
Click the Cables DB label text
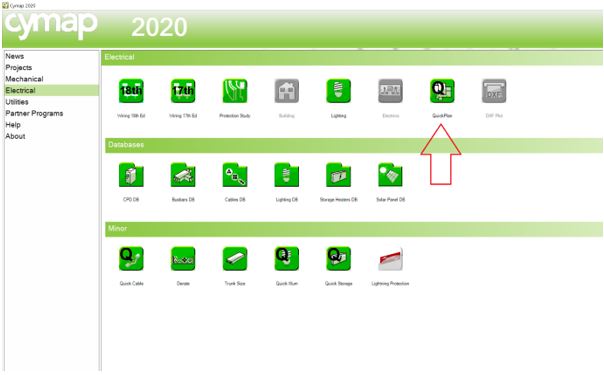coord(235,199)
